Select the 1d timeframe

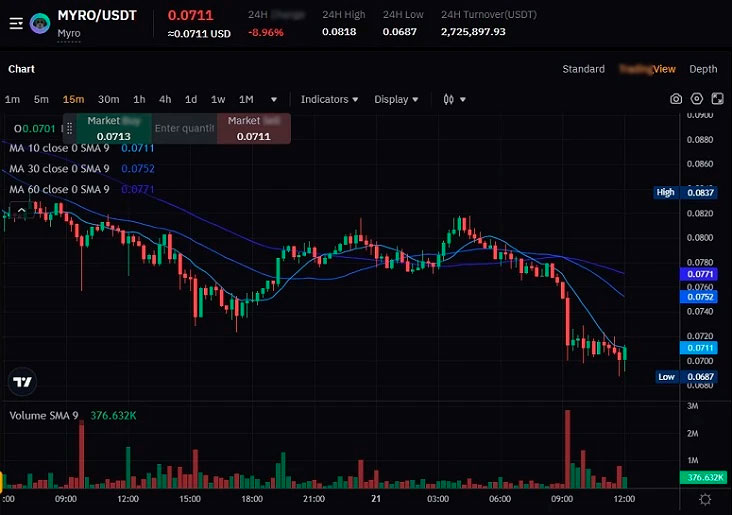click(x=191, y=99)
